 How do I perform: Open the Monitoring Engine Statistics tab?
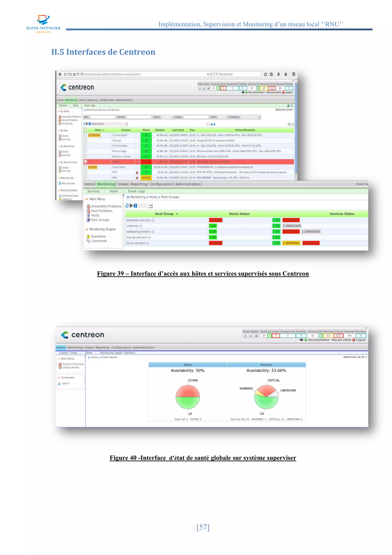(x=118, y=353)
